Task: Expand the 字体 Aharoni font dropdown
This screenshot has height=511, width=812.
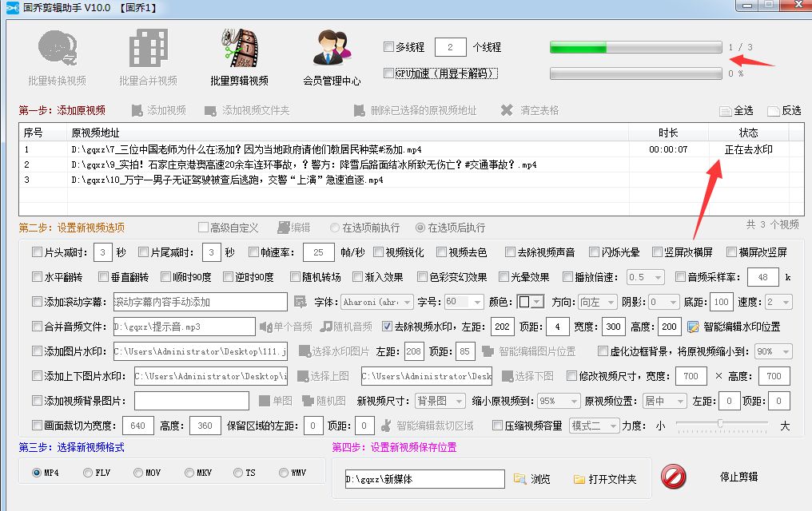Action: tap(377, 302)
